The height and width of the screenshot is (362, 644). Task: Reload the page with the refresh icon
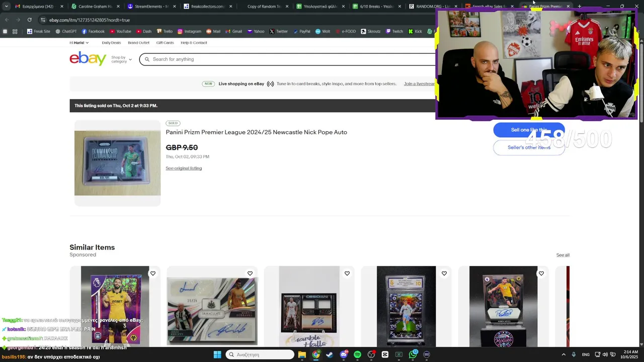click(30, 20)
